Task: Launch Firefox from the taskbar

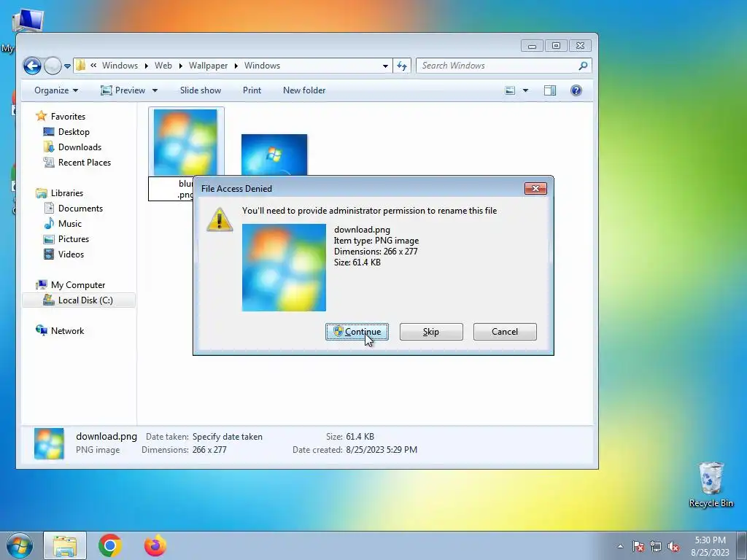Action: [155, 545]
